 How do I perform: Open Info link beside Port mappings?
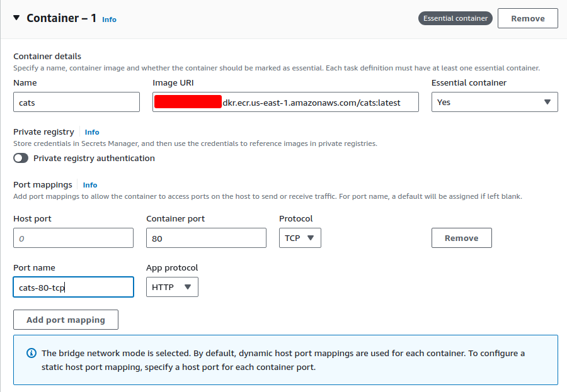coord(90,185)
